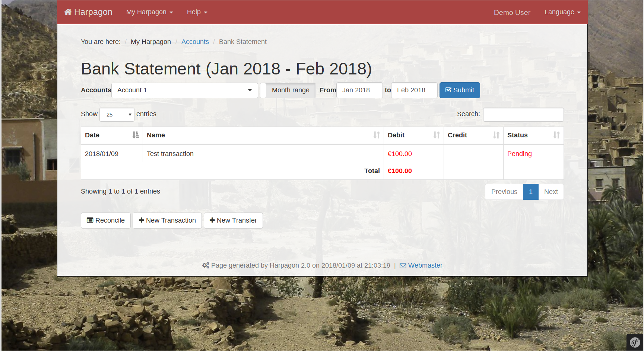
Task: Click the plus icon for New Transfer
Action: (212, 220)
